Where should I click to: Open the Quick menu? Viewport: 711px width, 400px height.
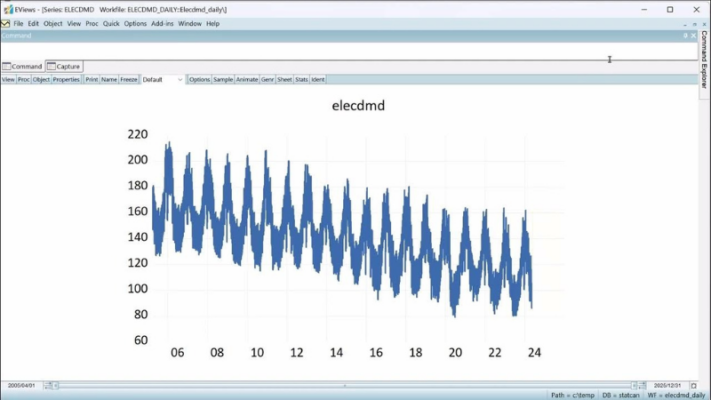pyautogui.click(x=111, y=23)
